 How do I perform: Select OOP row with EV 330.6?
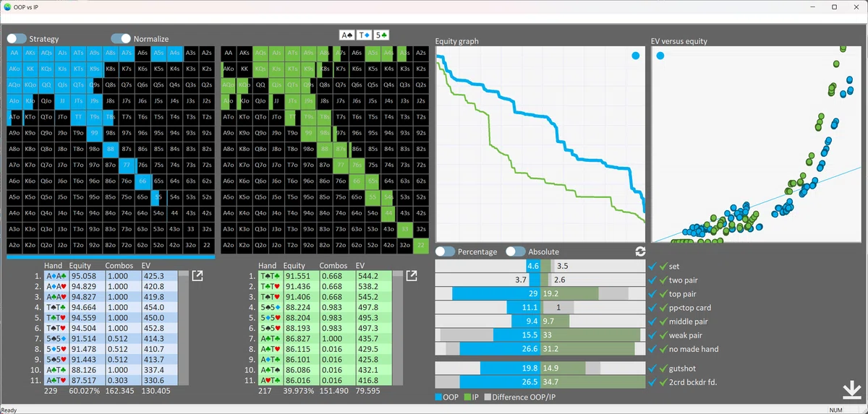pos(110,380)
